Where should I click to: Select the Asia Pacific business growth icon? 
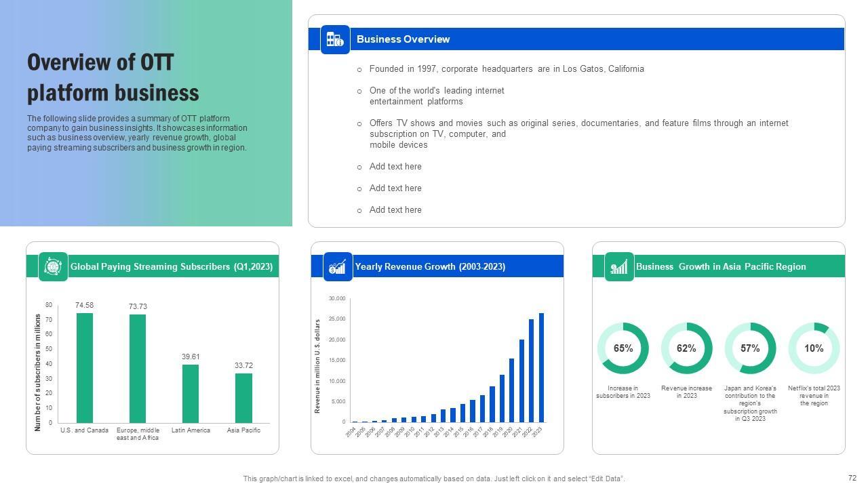[x=618, y=266]
